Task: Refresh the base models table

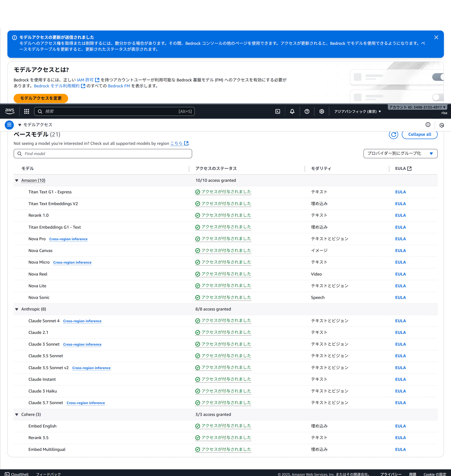Action: [394, 135]
